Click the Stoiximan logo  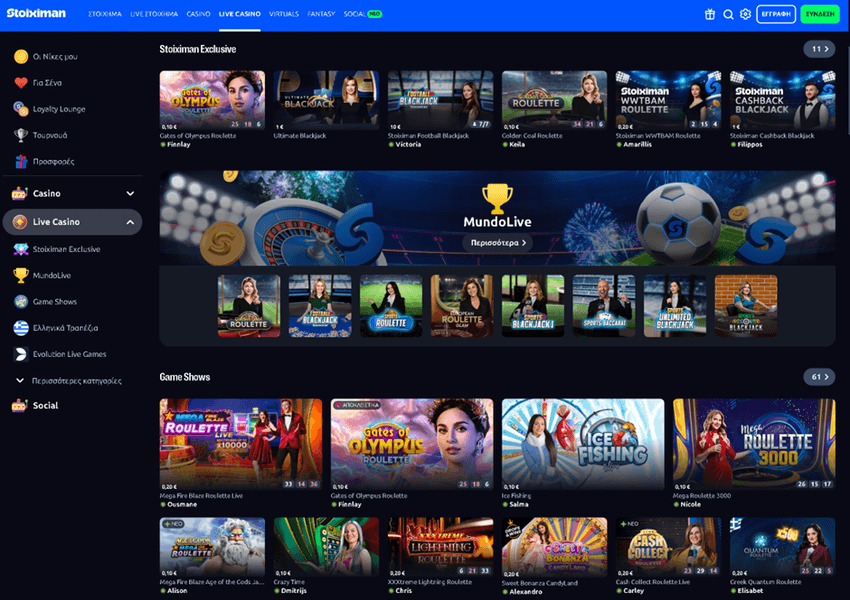[x=36, y=14]
